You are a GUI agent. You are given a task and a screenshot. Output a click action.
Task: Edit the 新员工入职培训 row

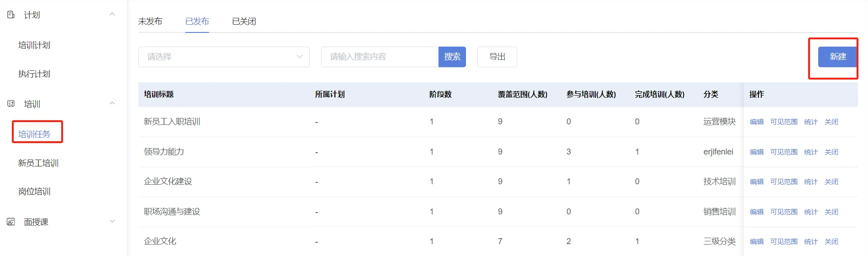pos(757,122)
